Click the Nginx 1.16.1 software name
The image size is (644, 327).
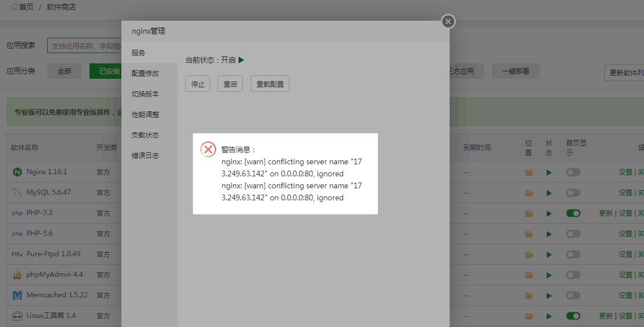click(x=47, y=172)
